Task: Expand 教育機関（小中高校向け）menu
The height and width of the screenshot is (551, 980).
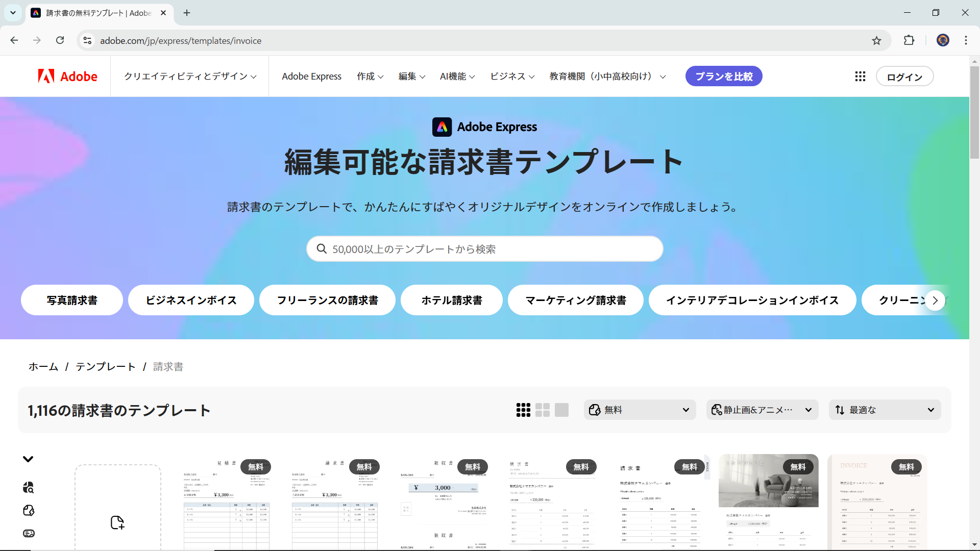Action: [607, 77]
